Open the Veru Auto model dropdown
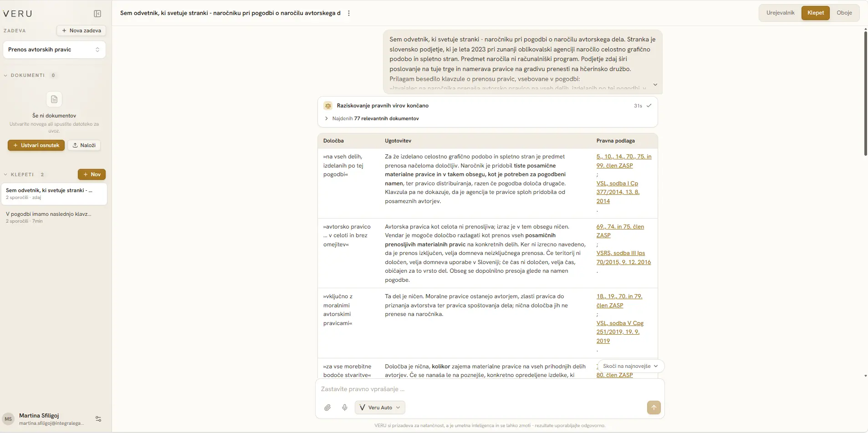The image size is (868, 433). click(x=380, y=408)
